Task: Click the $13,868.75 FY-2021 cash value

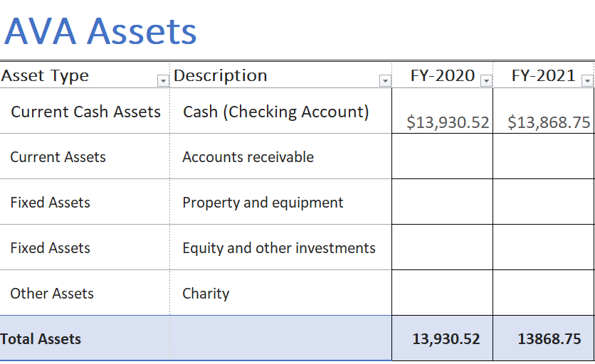Action: click(x=549, y=122)
